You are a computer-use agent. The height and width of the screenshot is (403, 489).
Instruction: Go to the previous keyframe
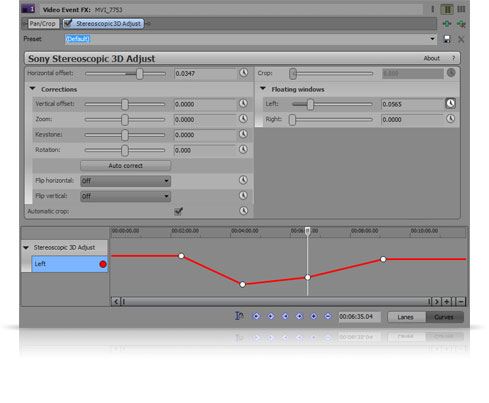271,316
